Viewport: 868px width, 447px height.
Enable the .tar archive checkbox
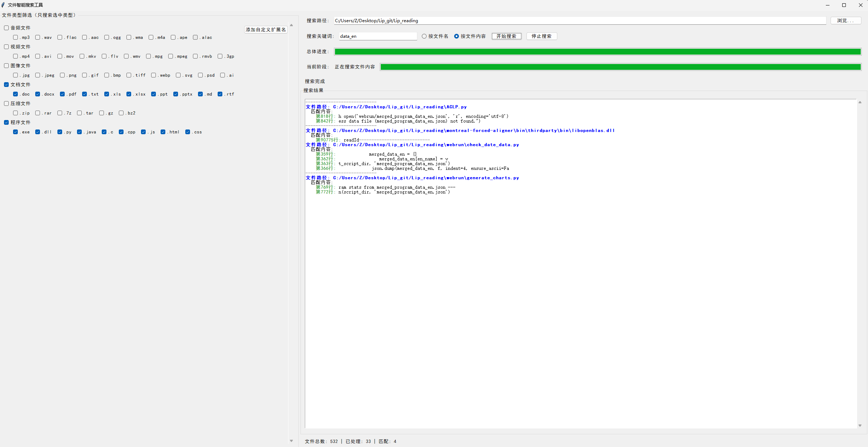pyautogui.click(x=79, y=113)
